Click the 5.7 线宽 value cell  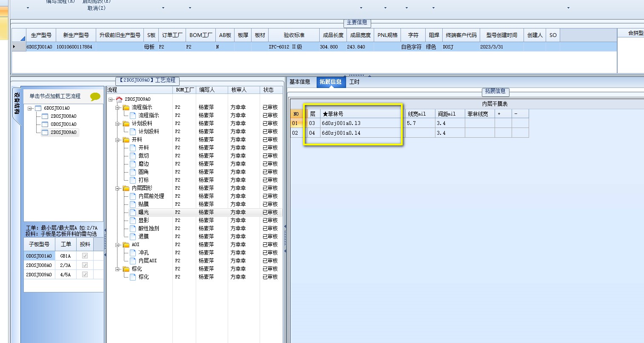coord(420,123)
